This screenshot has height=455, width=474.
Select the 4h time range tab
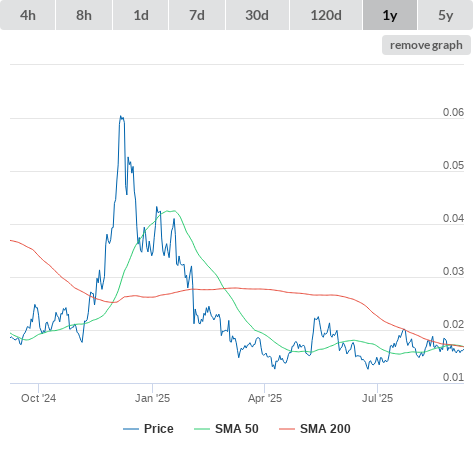(28, 15)
